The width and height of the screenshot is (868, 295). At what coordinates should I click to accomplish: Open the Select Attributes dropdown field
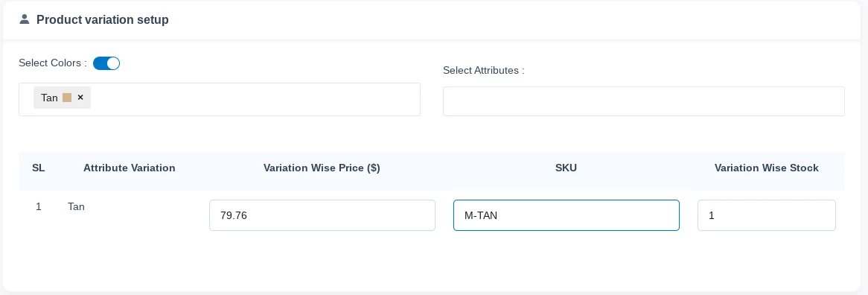[x=643, y=101]
